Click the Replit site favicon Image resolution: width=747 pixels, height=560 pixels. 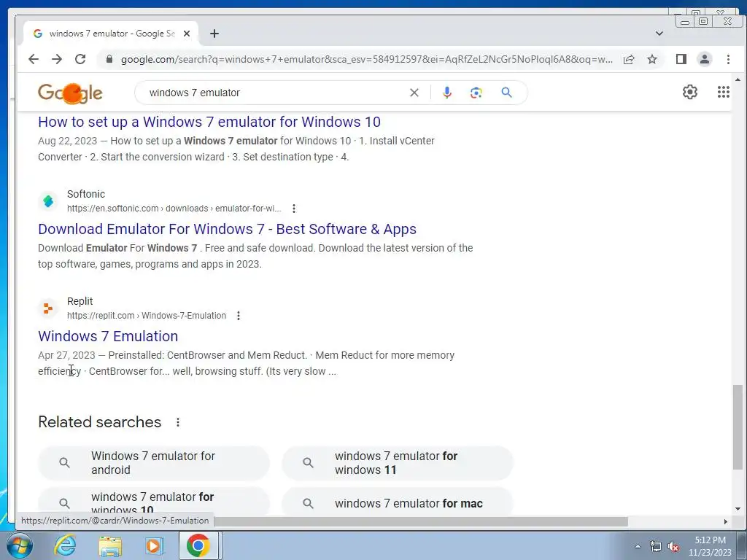point(48,308)
